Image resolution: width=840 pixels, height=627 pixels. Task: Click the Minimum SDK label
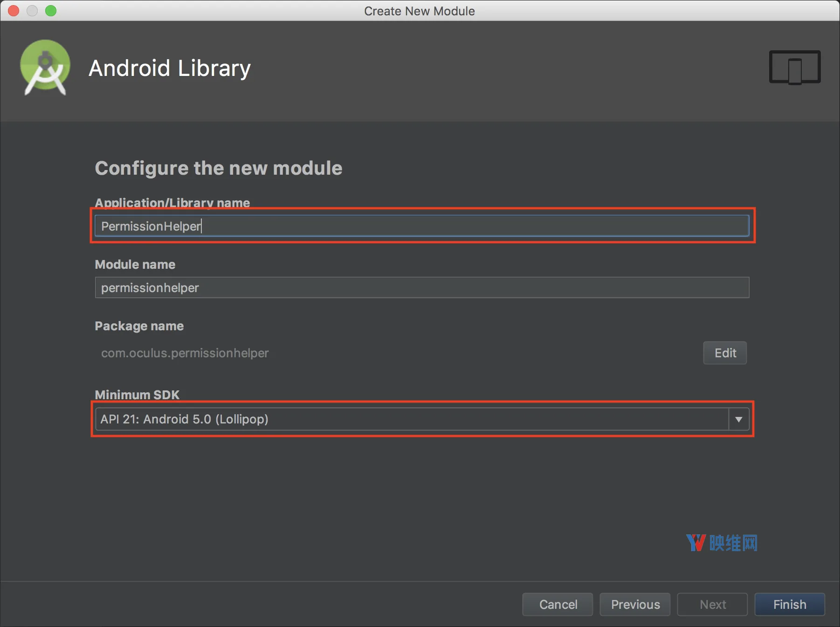click(x=137, y=395)
